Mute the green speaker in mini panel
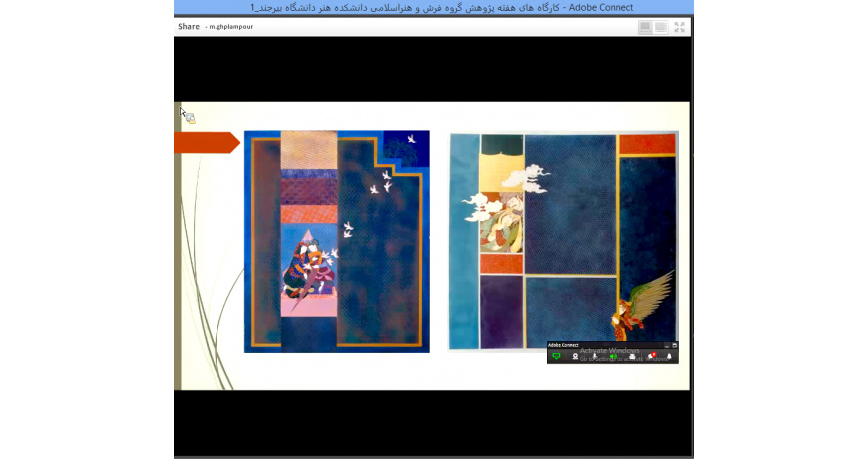This screenshot has width=868, height=459. [613, 356]
